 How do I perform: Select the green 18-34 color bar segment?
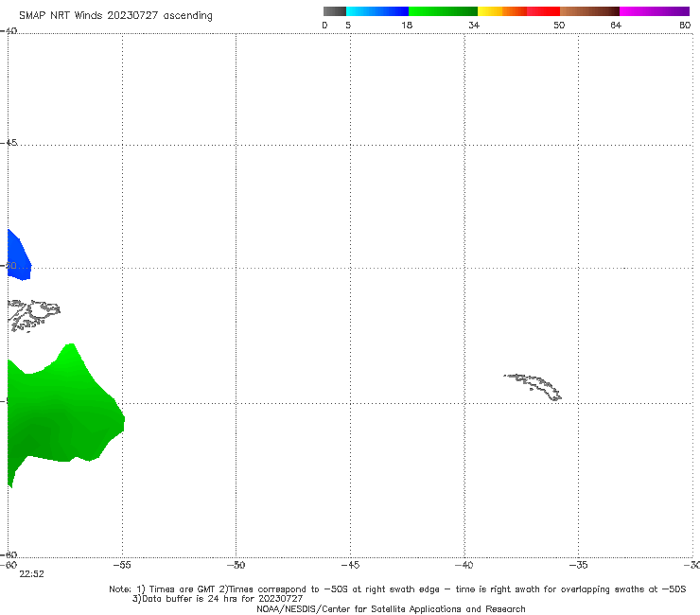pyautogui.click(x=443, y=11)
